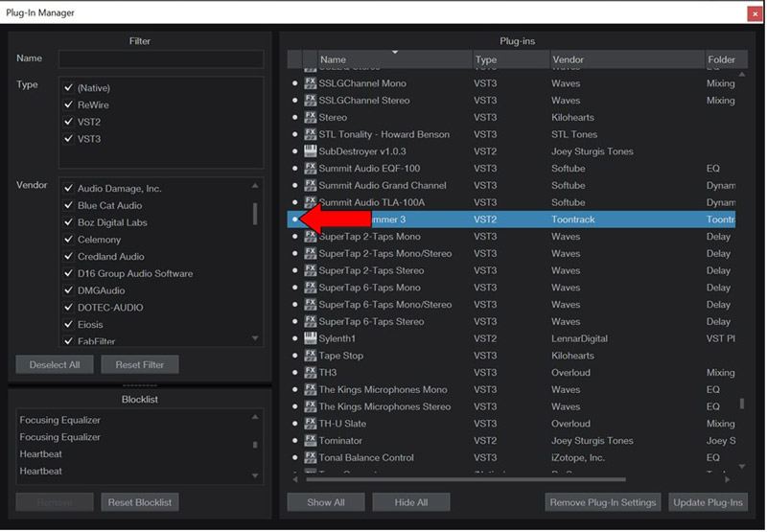Image resolution: width=767 pixels, height=532 pixels.
Task: Toggle visibility dot for Sylenth1
Action: (294, 338)
